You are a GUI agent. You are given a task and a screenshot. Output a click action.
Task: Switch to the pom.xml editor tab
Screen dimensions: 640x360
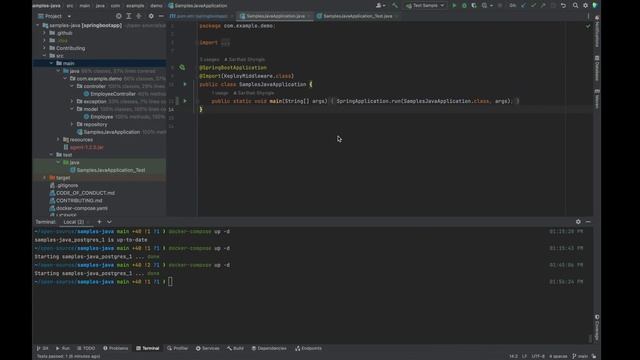(x=201, y=16)
